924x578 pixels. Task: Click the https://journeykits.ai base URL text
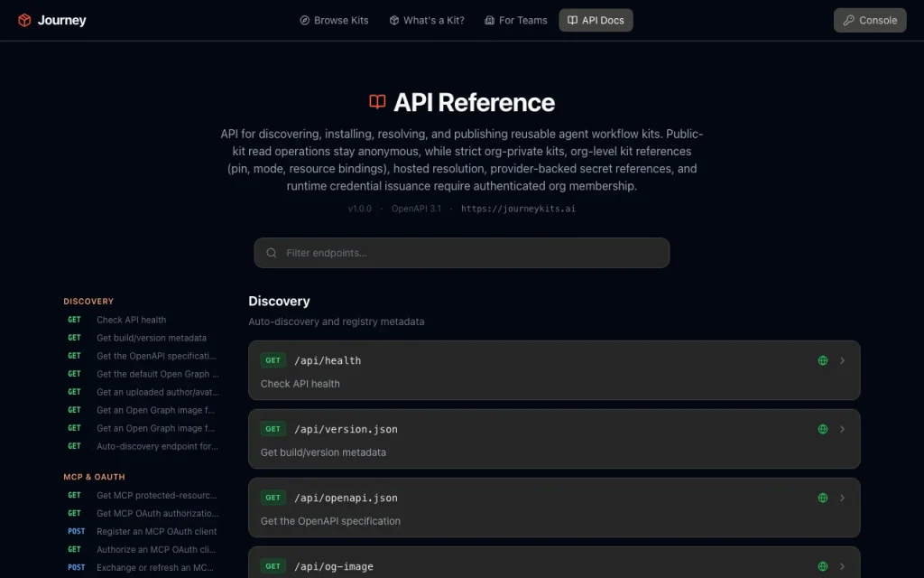(519, 209)
